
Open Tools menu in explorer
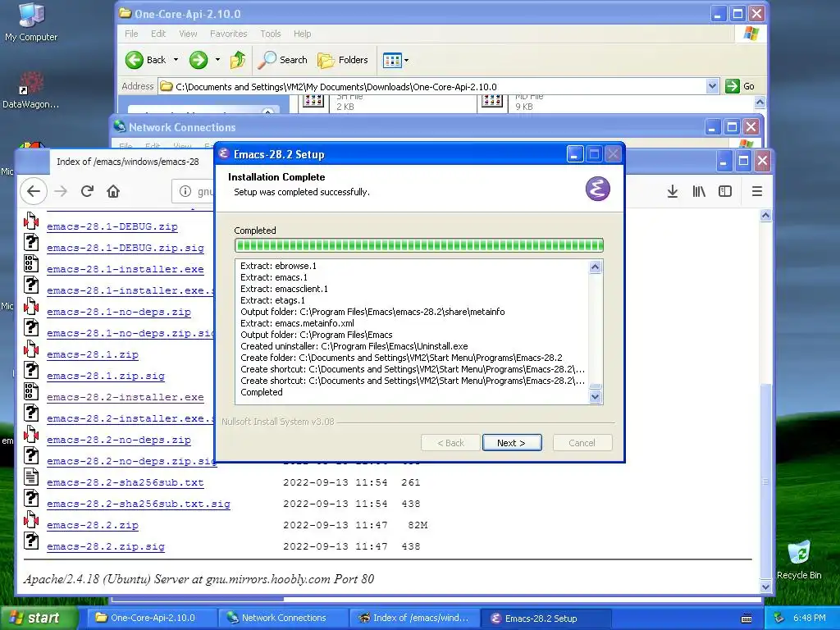coord(271,34)
